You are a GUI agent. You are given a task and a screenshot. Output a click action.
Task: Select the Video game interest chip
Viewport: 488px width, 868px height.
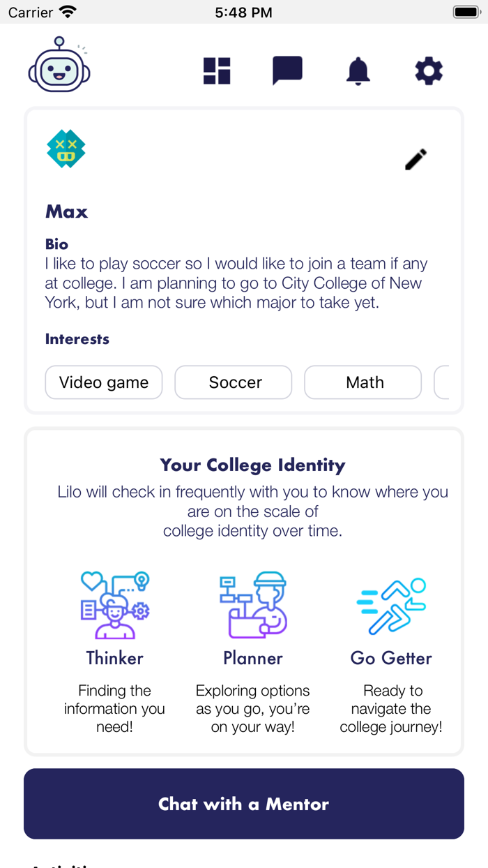coord(103,382)
